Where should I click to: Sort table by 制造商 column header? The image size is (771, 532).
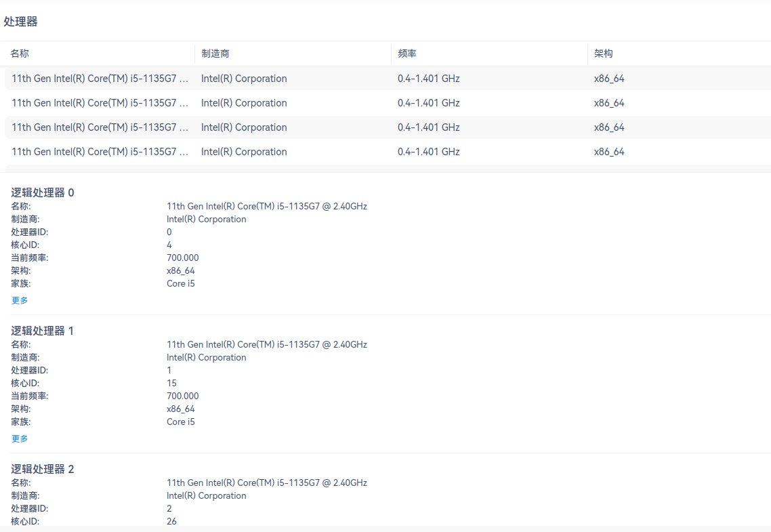215,54
